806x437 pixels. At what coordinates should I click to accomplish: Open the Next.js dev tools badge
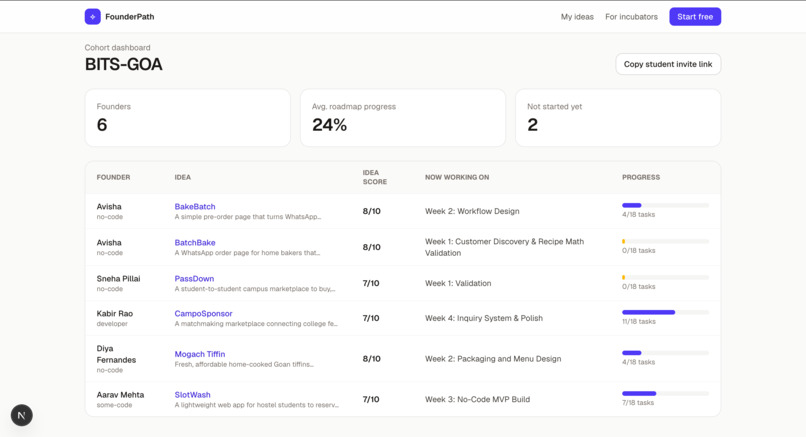pyautogui.click(x=22, y=415)
